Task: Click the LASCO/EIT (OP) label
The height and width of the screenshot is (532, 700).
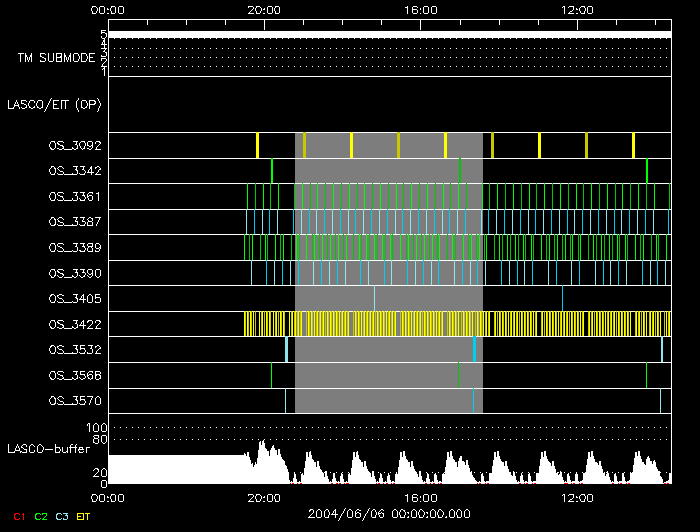Action: (x=54, y=104)
